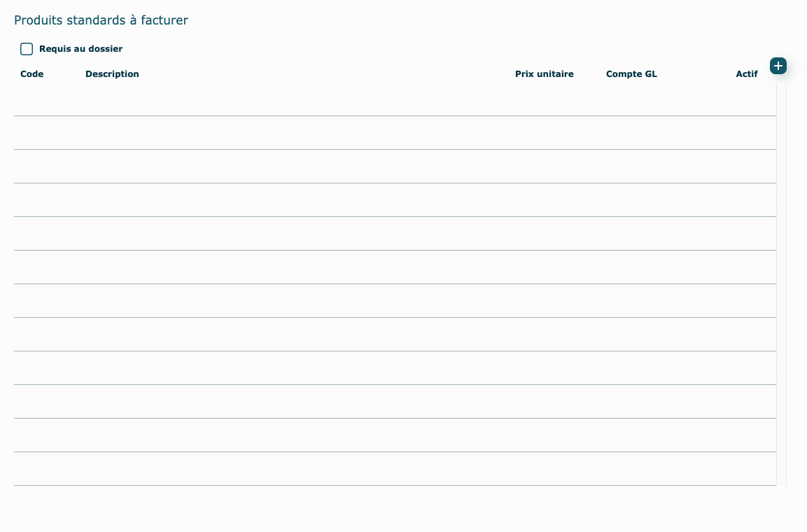
Task: Click first row cell under Code column
Action: (x=42, y=99)
